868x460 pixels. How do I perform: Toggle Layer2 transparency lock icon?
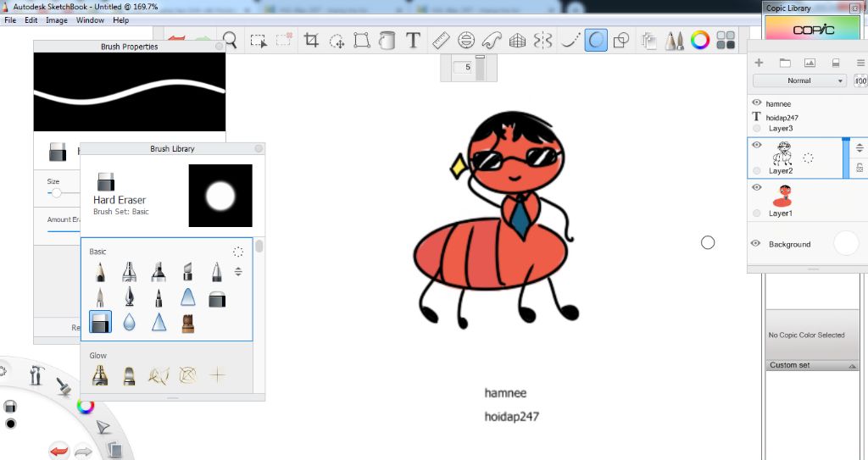point(860,168)
